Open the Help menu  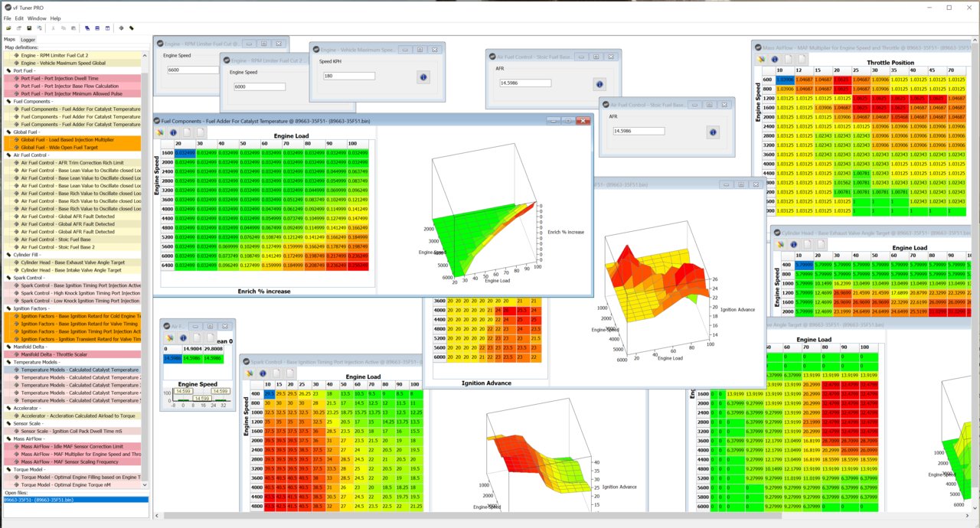pyautogui.click(x=56, y=18)
